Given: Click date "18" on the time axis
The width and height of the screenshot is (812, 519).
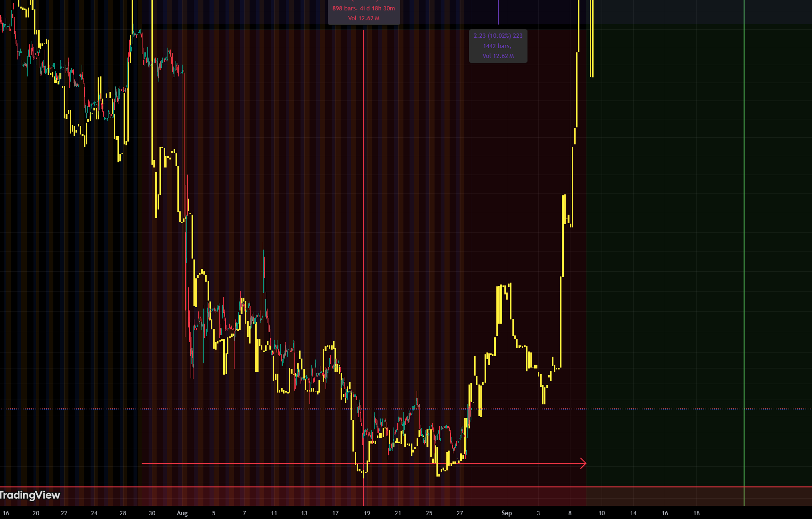Looking at the screenshot, I should coord(696,513).
